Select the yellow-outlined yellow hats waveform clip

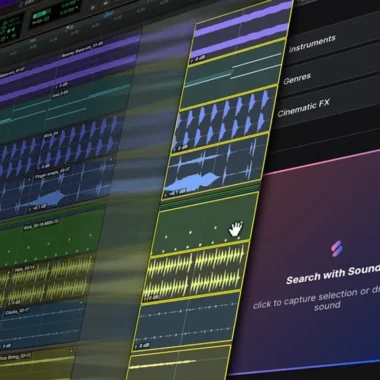click(195, 272)
